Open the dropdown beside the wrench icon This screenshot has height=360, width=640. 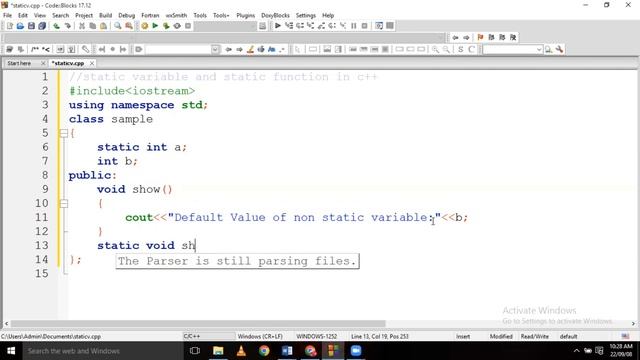(539, 49)
